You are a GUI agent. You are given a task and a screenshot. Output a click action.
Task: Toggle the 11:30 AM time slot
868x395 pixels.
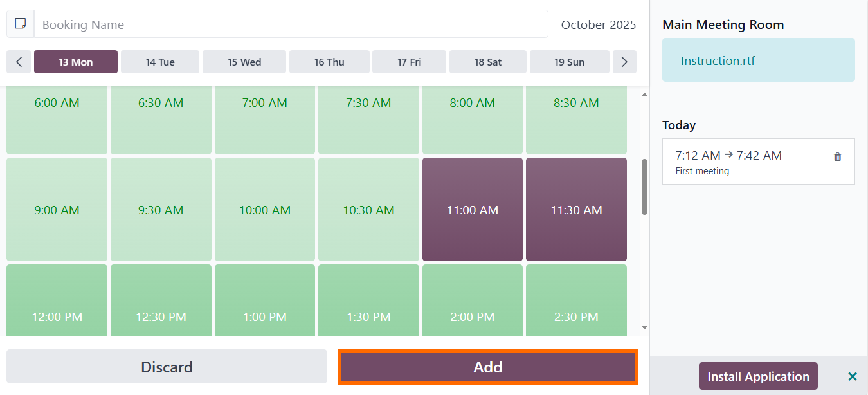pos(576,210)
